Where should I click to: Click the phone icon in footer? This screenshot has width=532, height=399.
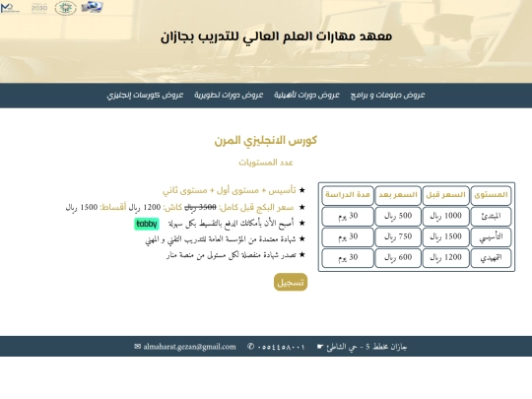pyautogui.click(x=251, y=347)
